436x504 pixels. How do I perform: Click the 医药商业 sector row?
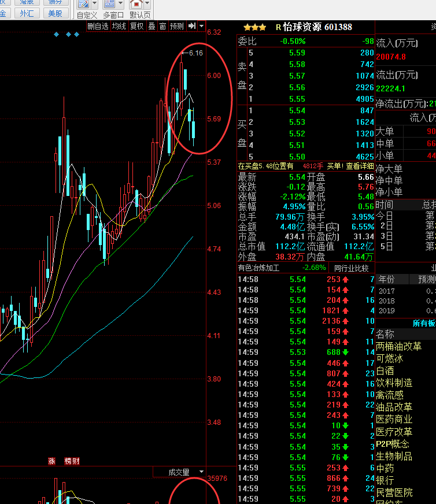394,420
